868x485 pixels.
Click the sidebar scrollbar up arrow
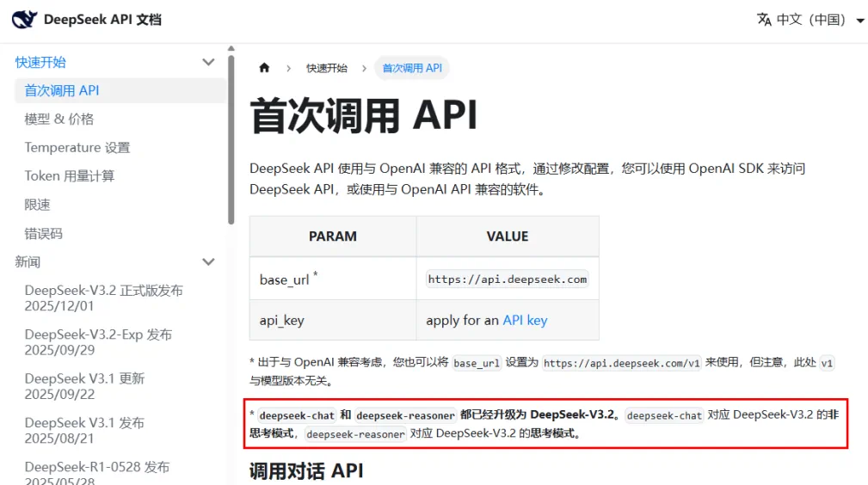(x=231, y=49)
